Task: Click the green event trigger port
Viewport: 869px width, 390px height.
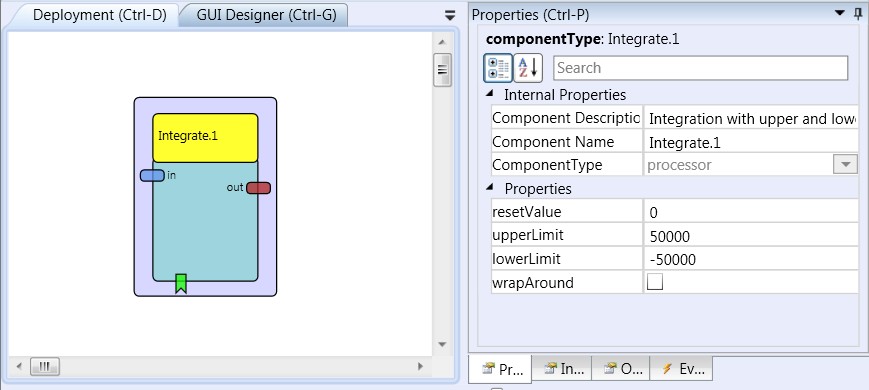Action: [181, 284]
